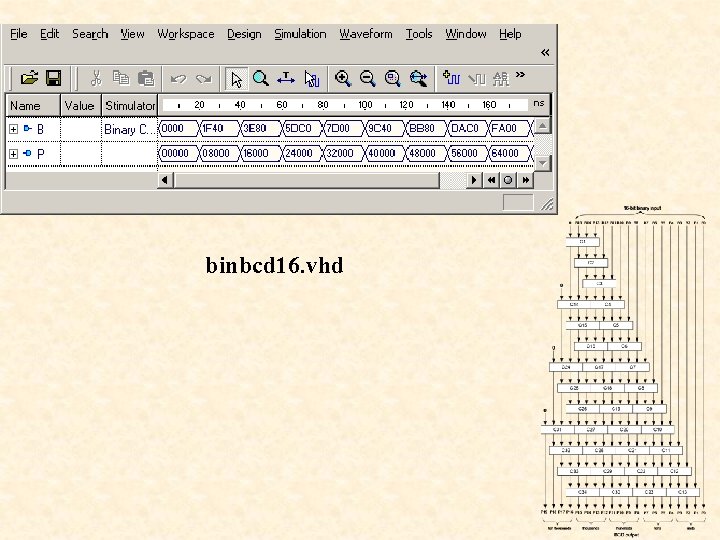Click the grayed waveform signal icon
The image size is (720, 540).
(477, 79)
